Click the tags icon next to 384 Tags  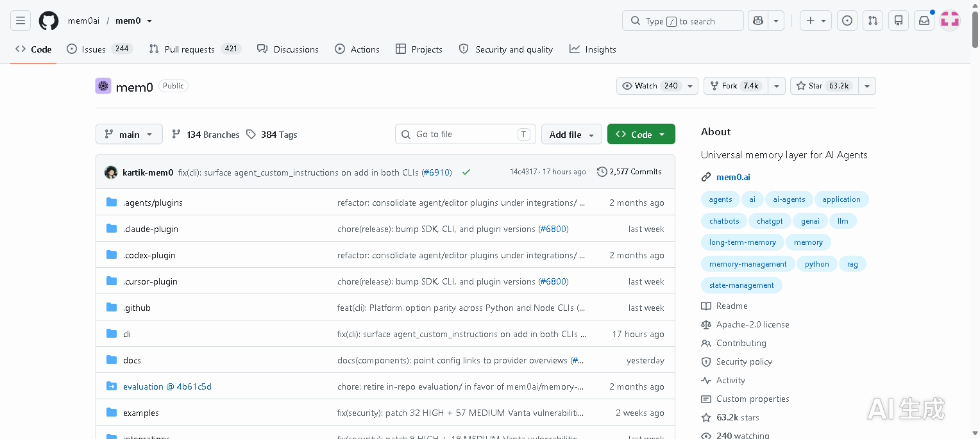pos(251,135)
